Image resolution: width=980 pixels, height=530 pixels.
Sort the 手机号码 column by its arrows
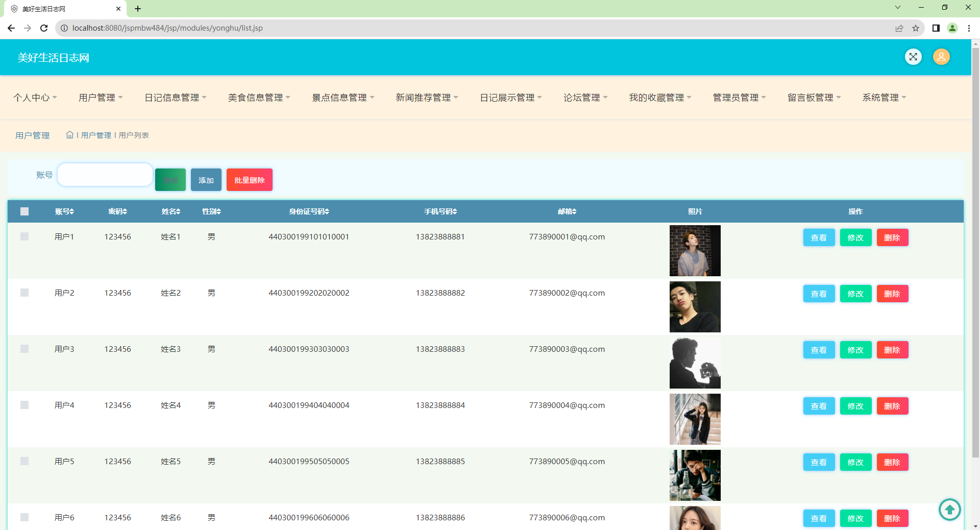(x=455, y=211)
